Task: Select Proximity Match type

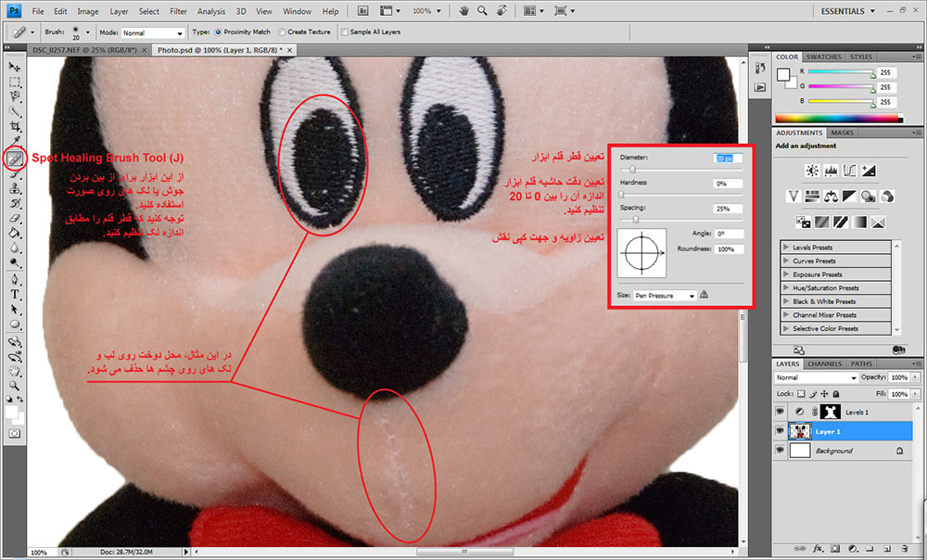Action: tap(218, 32)
